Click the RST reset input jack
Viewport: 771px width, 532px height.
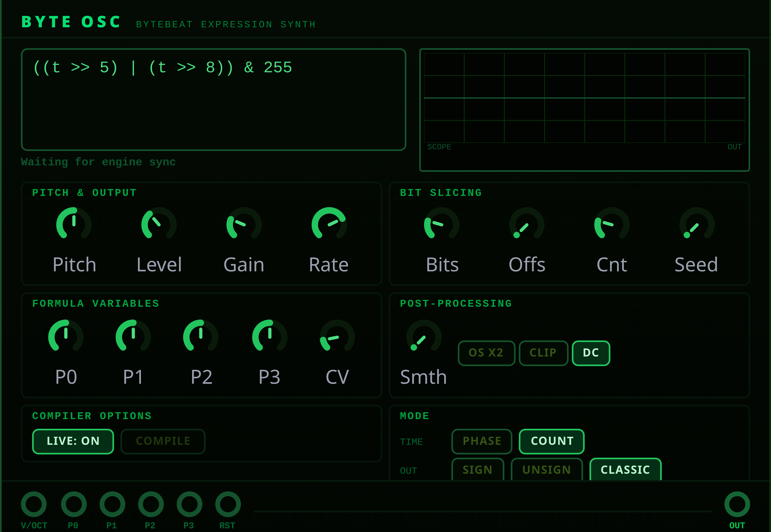point(228,504)
